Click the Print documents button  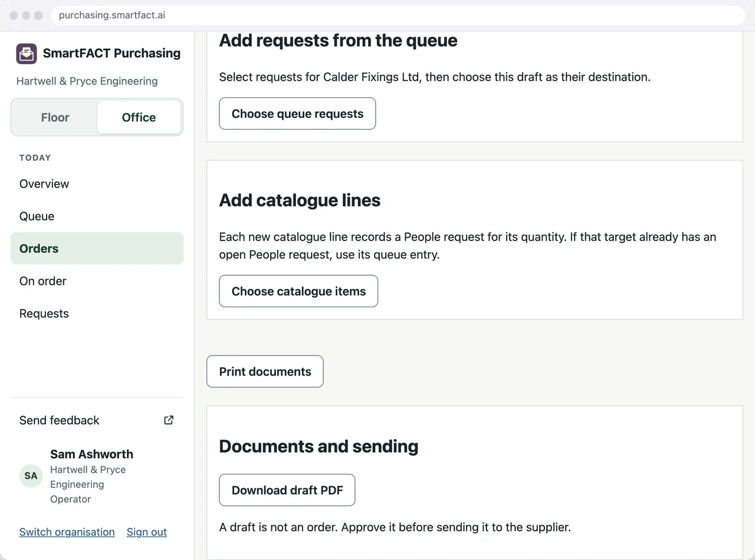click(265, 371)
